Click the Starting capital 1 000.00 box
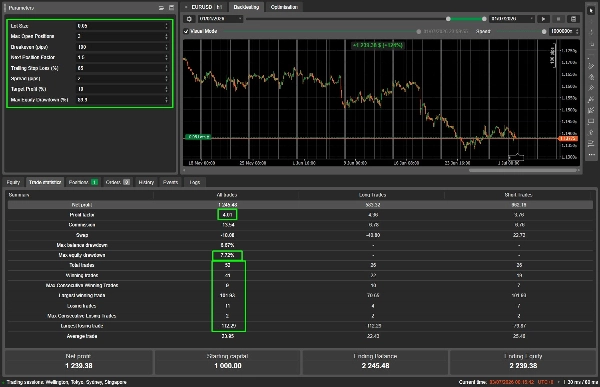600x387 pixels. coord(228,362)
